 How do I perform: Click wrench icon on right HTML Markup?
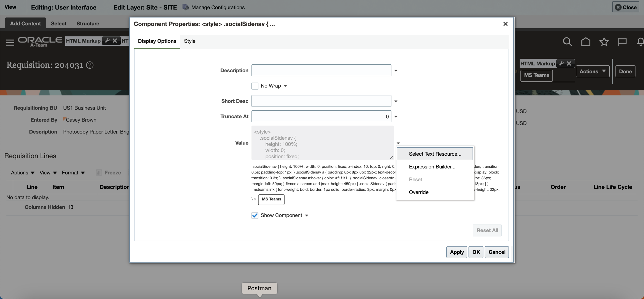[561, 63]
